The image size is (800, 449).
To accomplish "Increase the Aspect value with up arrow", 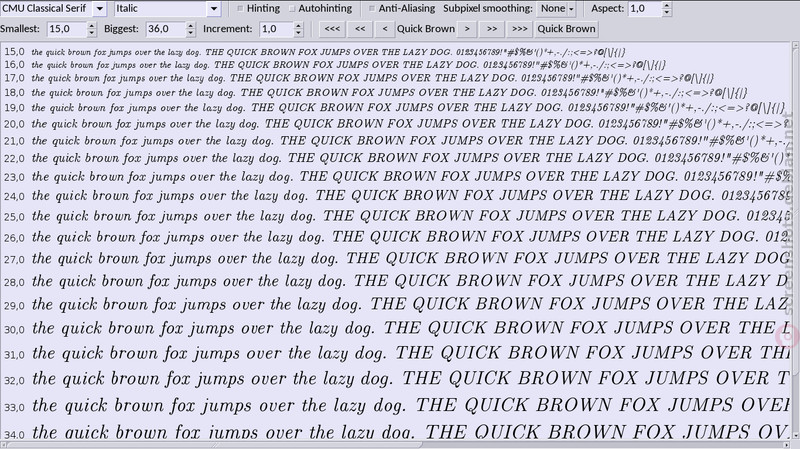I will point(667,5).
